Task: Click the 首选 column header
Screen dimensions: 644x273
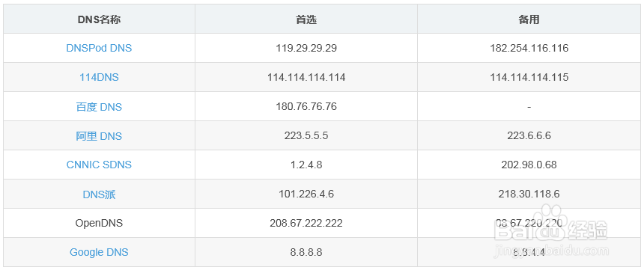Action: [x=306, y=19]
